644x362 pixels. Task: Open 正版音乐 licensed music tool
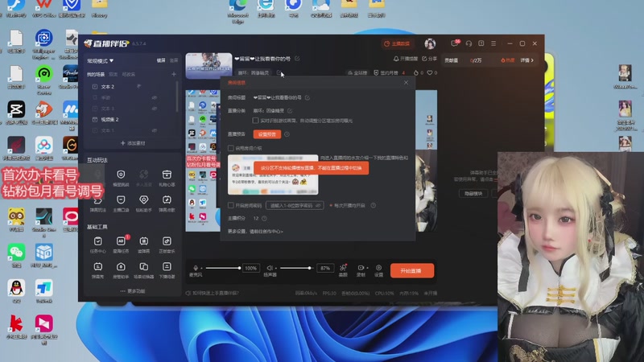click(x=167, y=245)
